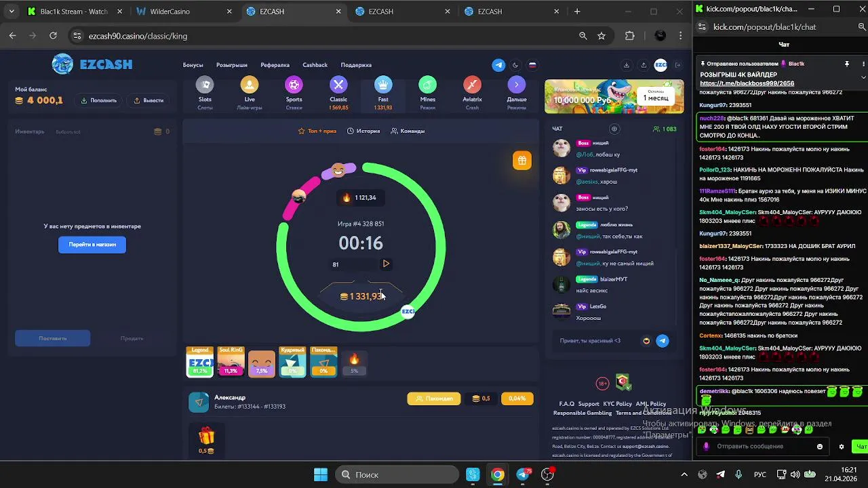Screen dimensions: 868x488
Task: Click Перейти в магазин button
Action: (92, 245)
